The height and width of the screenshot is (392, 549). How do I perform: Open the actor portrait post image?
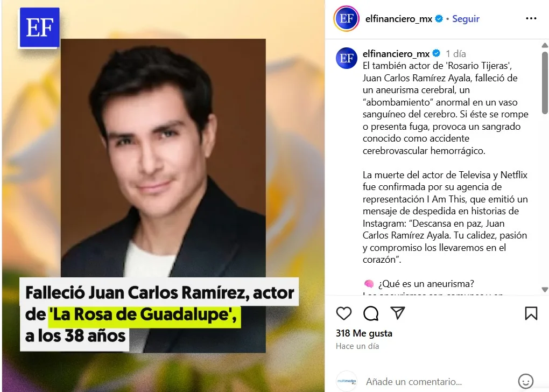click(163, 195)
